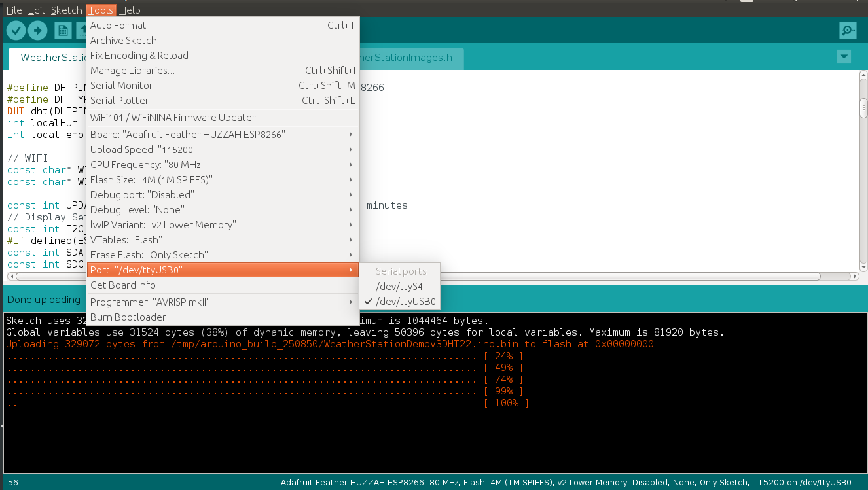The height and width of the screenshot is (490, 868).
Task: Open the Sketch menu
Action: (67, 10)
